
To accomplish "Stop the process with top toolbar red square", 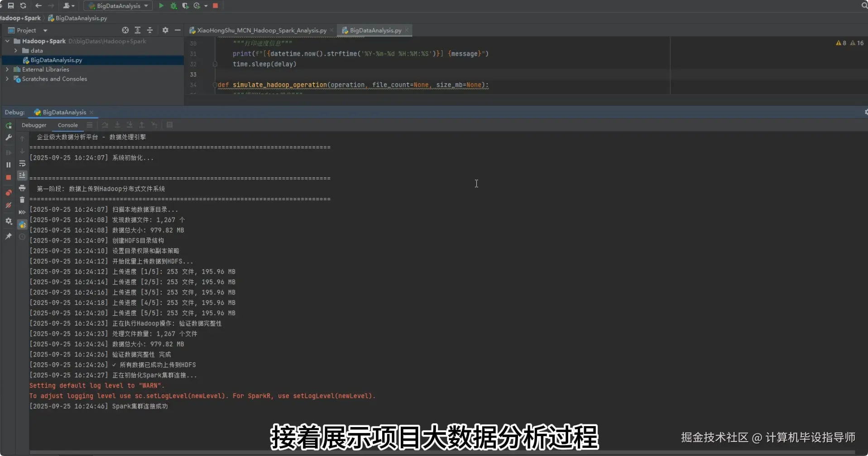I will click(216, 6).
